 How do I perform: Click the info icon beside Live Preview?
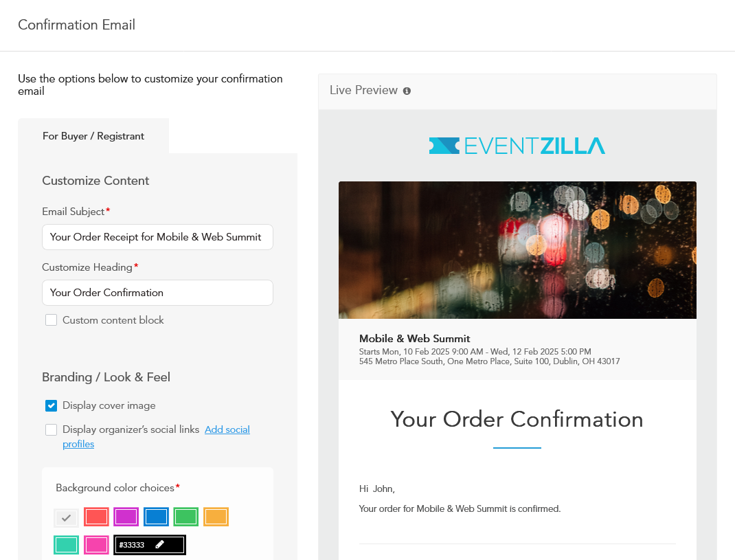(x=407, y=90)
